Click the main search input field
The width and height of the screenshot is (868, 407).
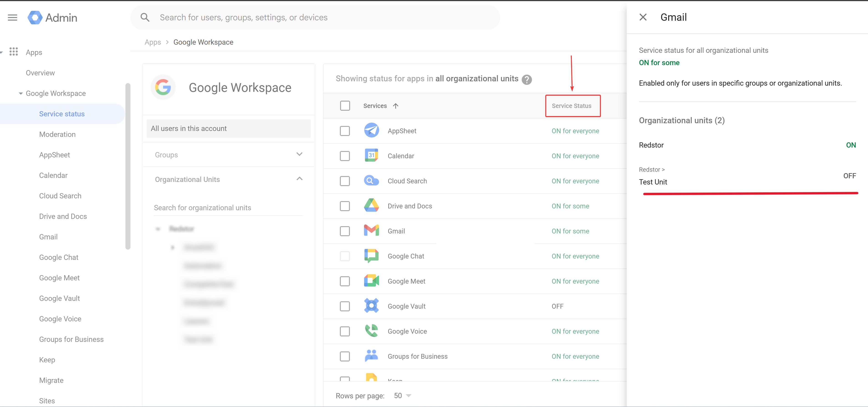(x=315, y=18)
